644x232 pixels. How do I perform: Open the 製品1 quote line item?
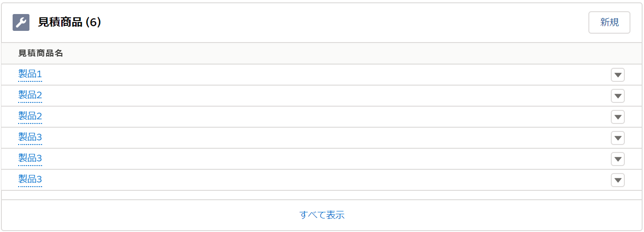(x=30, y=74)
